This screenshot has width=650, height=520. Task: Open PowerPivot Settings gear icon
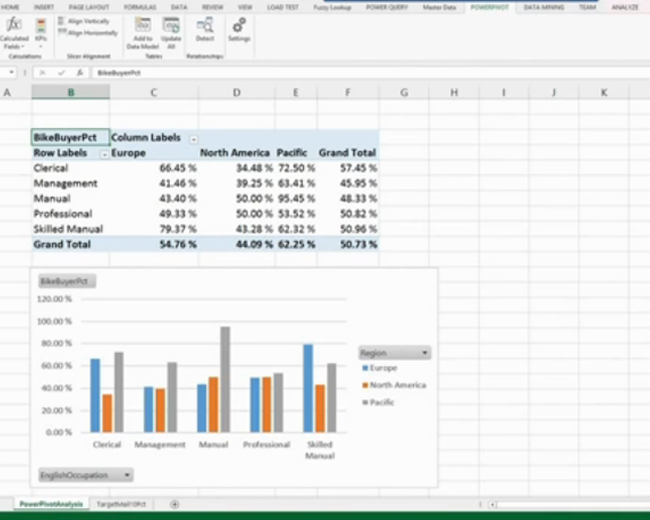click(239, 25)
